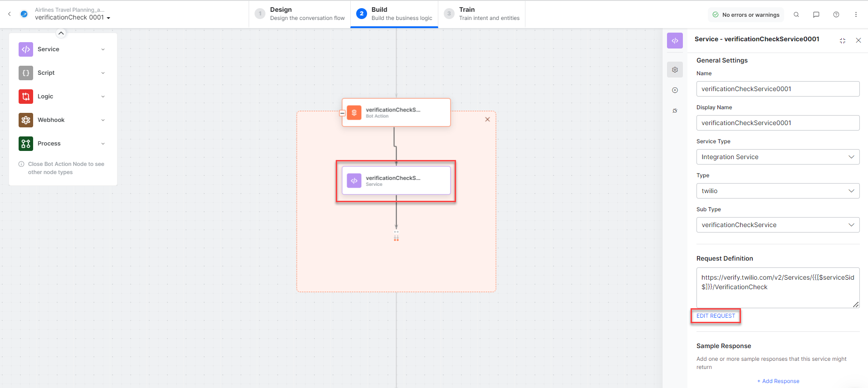Collapse the node palette with up chevron
This screenshot has width=868, height=388.
click(x=61, y=33)
